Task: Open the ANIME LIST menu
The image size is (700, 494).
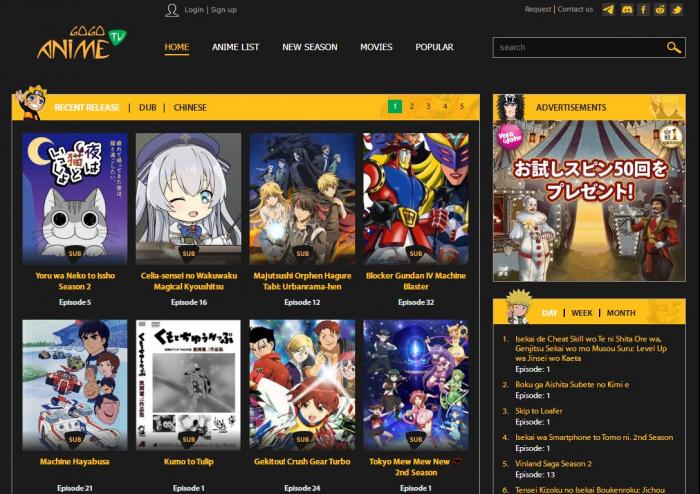Action: click(235, 47)
